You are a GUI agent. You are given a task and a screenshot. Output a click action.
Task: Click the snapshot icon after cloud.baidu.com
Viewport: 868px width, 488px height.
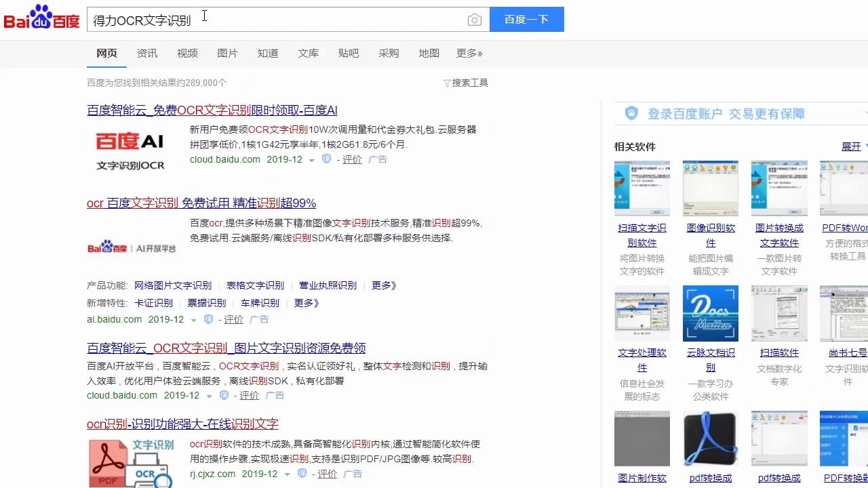[326, 159]
